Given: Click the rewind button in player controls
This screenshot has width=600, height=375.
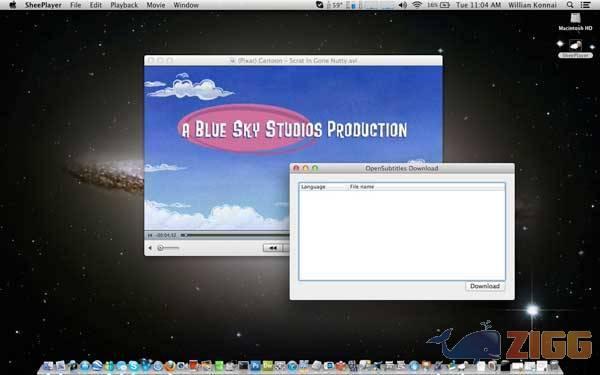Looking at the screenshot, I should (273, 248).
